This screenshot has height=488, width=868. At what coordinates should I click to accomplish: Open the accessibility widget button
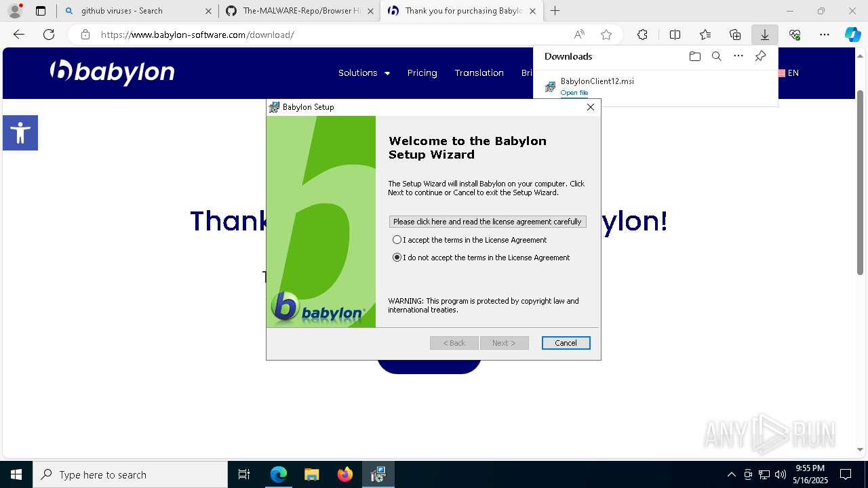[20, 133]
